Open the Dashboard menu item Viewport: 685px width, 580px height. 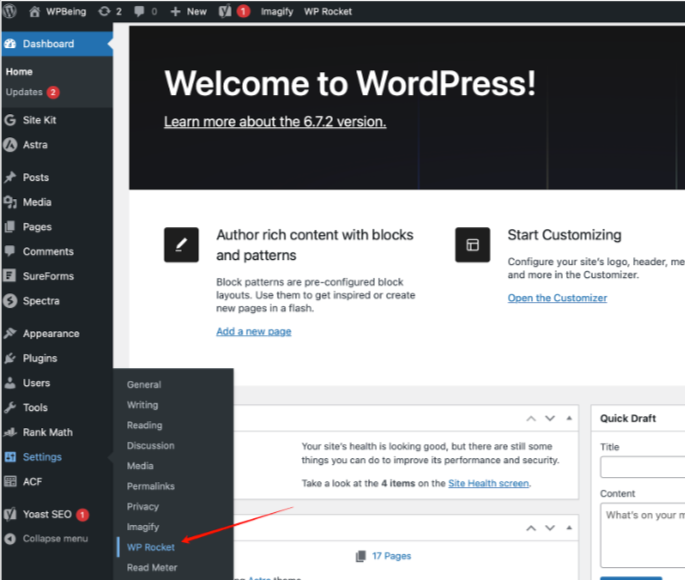pyautogui.click(x=57, y=44)
